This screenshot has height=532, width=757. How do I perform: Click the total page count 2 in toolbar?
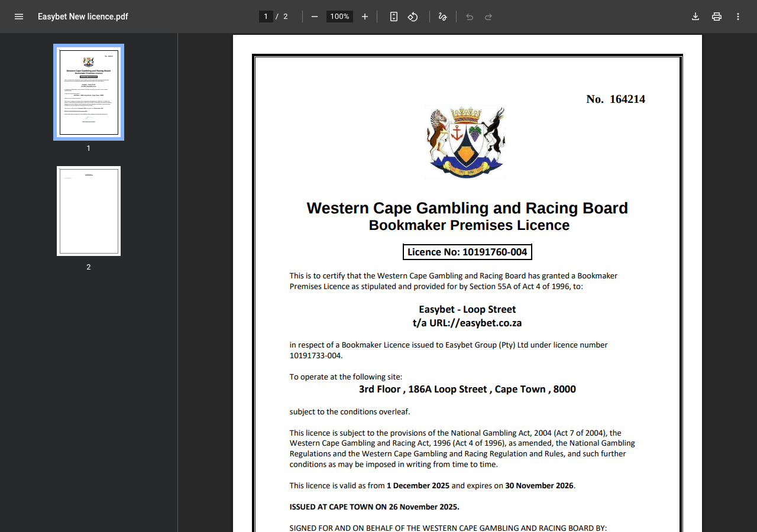pos(285,17)
